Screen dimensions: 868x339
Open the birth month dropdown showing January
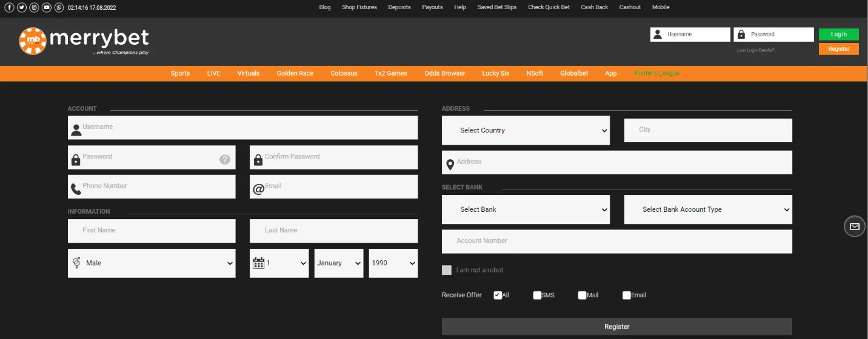339,263
